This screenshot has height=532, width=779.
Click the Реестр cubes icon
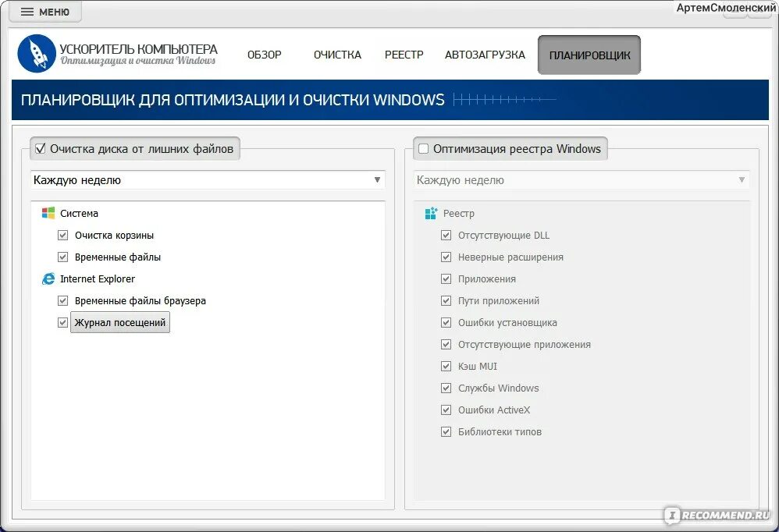[x=431, y=214]
